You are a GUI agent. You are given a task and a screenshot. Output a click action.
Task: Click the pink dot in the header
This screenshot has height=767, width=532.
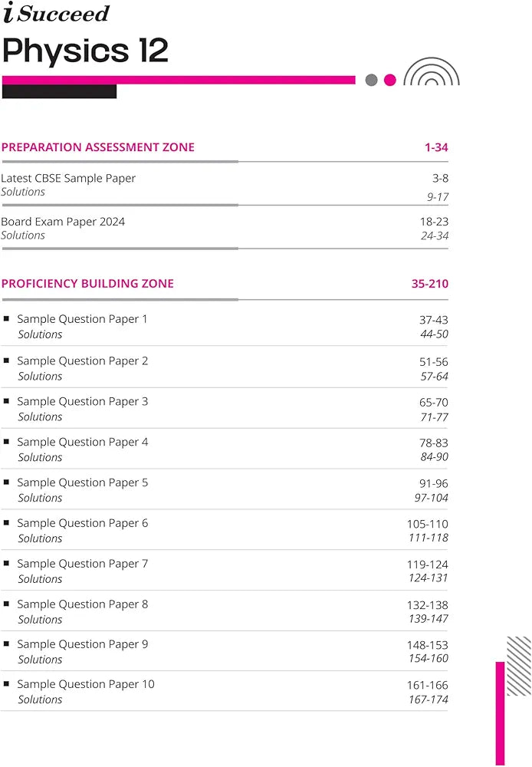coord(390,80)
